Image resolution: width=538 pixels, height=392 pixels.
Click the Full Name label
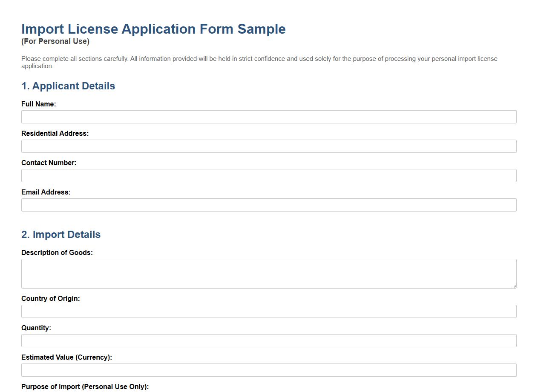[39, 104]
